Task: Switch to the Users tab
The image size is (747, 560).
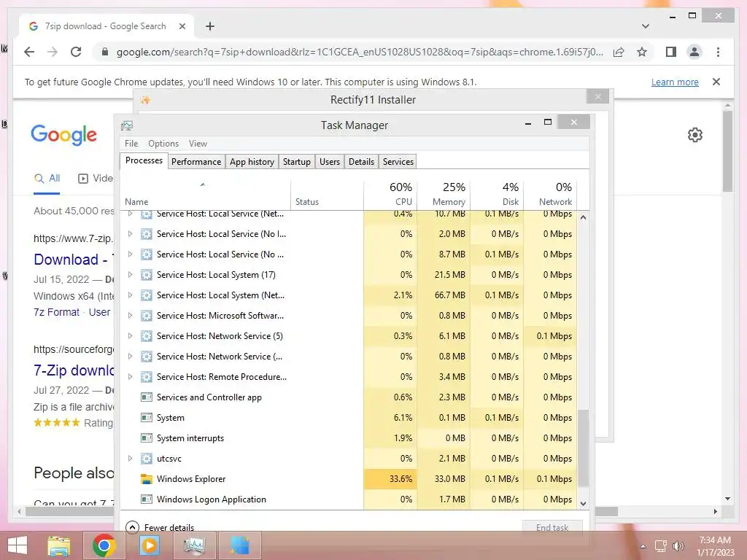Action: (329, 161)
